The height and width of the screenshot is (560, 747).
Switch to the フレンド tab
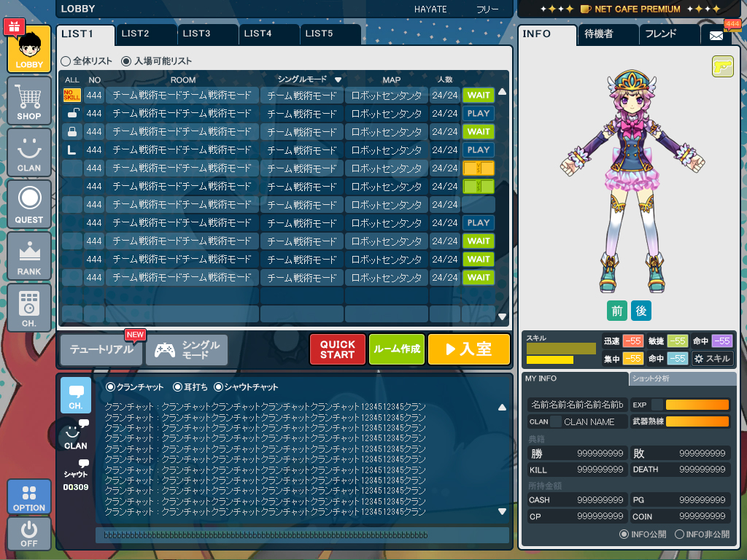[670, 34]
